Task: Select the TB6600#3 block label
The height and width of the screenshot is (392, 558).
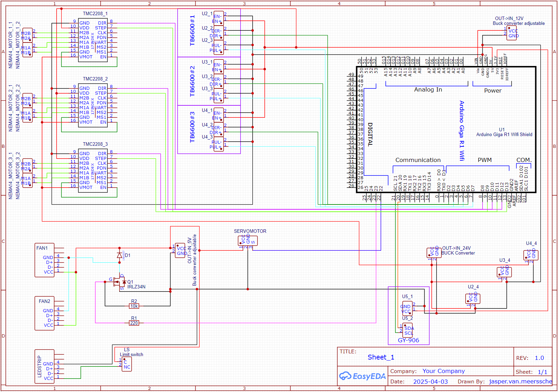Action: tap(192, 127)
